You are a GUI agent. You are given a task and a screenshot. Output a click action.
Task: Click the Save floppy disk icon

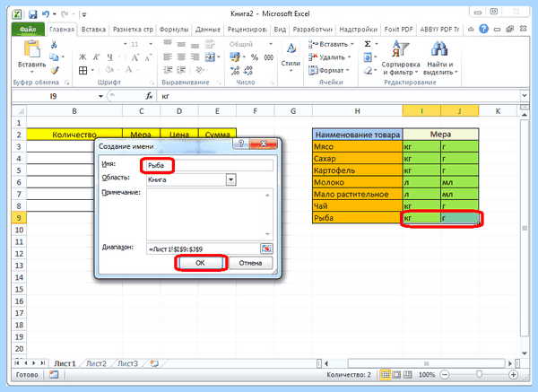click(x=32, y=14)
